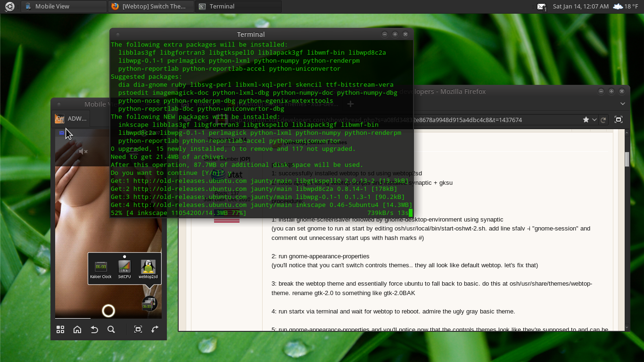
Task: Click 'The following NEW packages' line
Action: tap(196, 117)
